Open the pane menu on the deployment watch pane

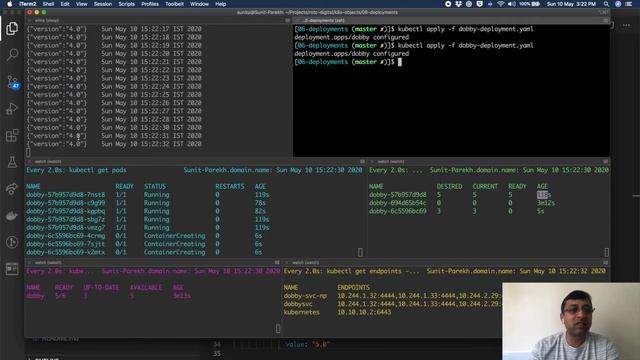click(277, 262)
